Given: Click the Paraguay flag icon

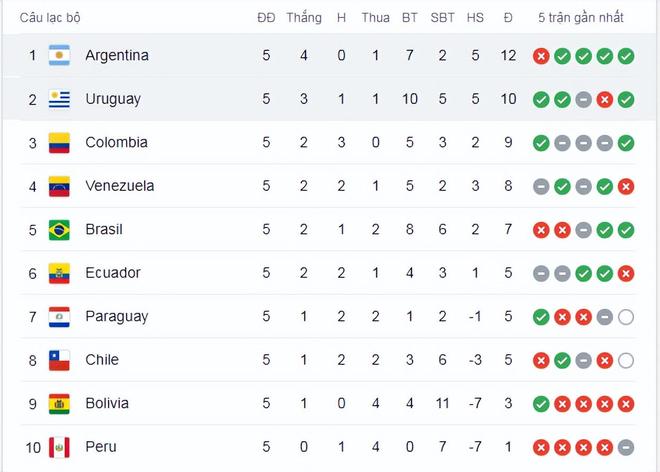Looking at the screenshot, I should (x=59, y=317).
